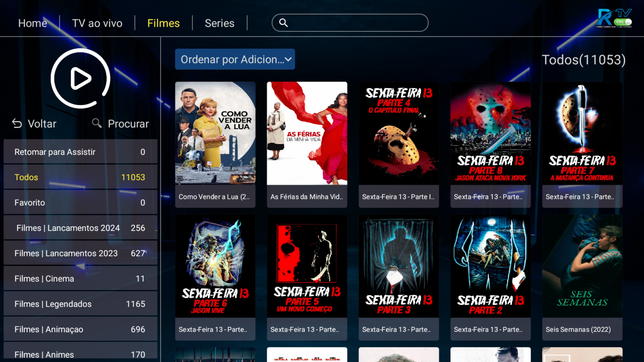Screen dimensions: 644x362
Task: Expand the Ordenar por Adicion dropdown
Action: point(235,59)
